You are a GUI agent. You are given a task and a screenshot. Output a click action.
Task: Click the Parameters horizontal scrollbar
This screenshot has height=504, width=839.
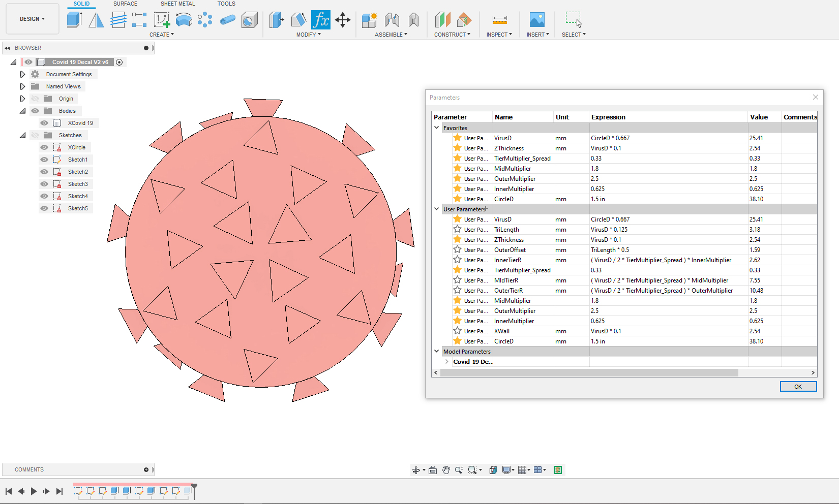click(x=589, y=372)
